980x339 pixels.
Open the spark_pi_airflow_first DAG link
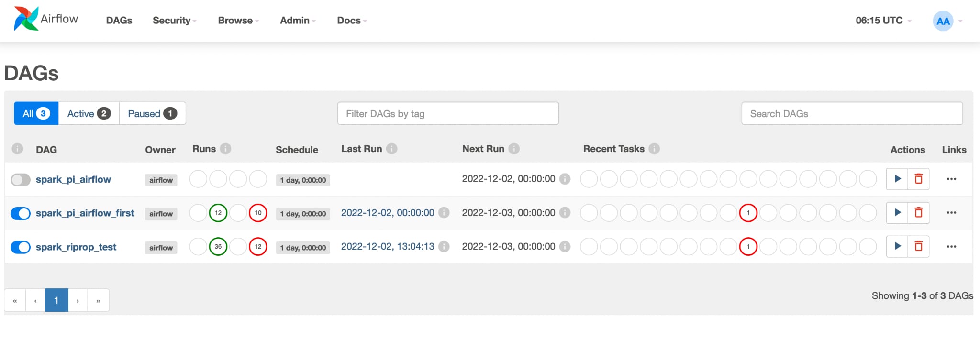tap(85, 213)
